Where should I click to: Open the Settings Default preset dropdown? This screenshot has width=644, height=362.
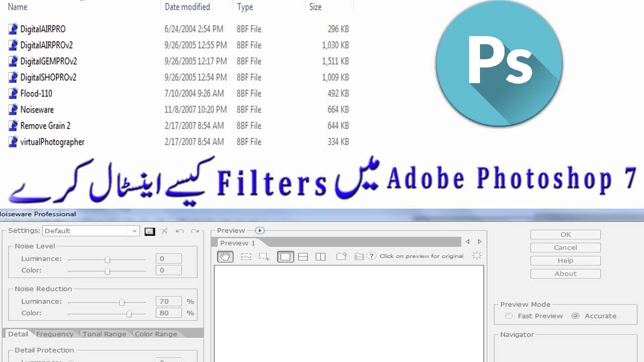click(91, 231)
